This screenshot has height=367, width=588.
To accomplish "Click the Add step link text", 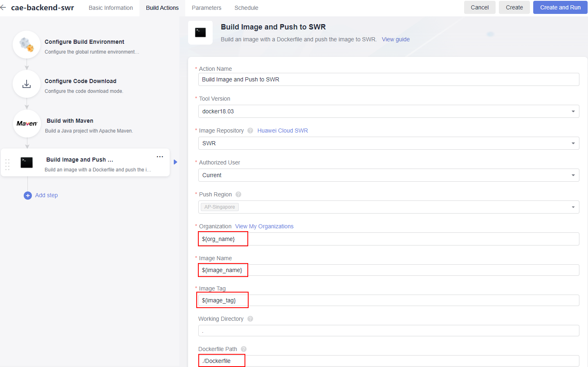I will point(47,195).
